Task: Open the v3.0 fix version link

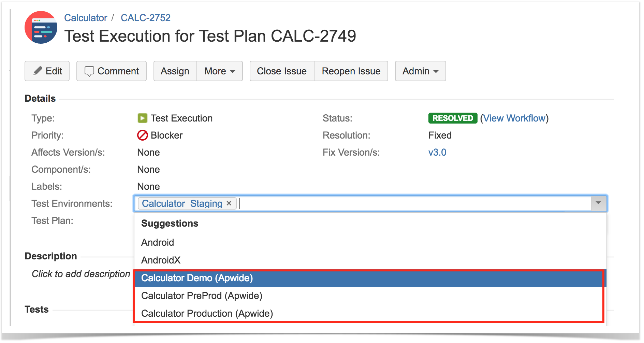Action: pyautogui.click(x=437, y=152)
